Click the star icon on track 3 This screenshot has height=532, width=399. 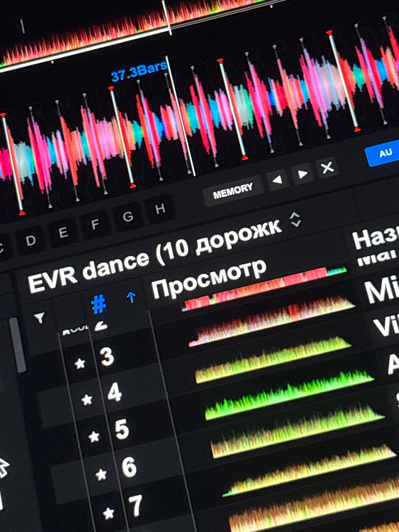[80, 363]
